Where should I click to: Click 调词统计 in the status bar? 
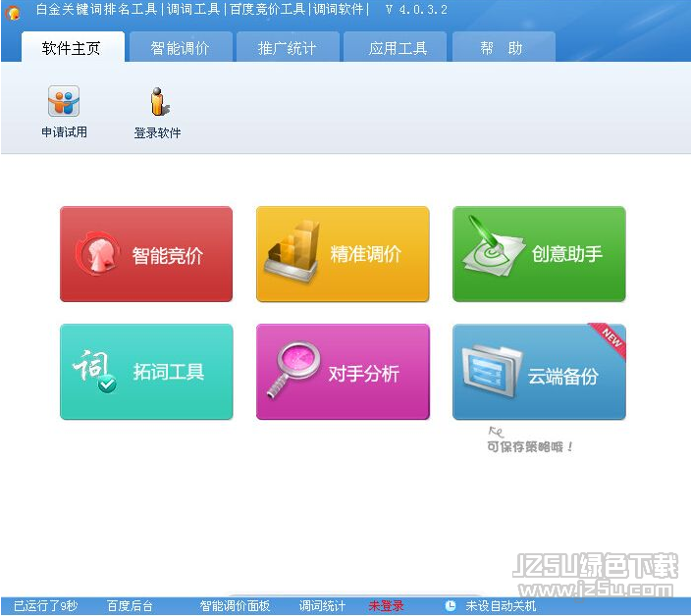tap(322, 606)
